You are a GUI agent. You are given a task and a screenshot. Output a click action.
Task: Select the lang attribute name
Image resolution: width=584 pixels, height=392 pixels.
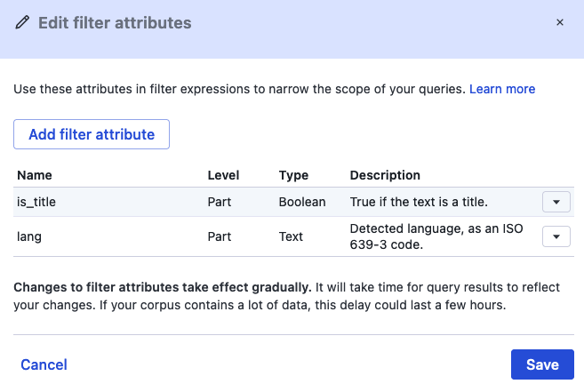29,236
